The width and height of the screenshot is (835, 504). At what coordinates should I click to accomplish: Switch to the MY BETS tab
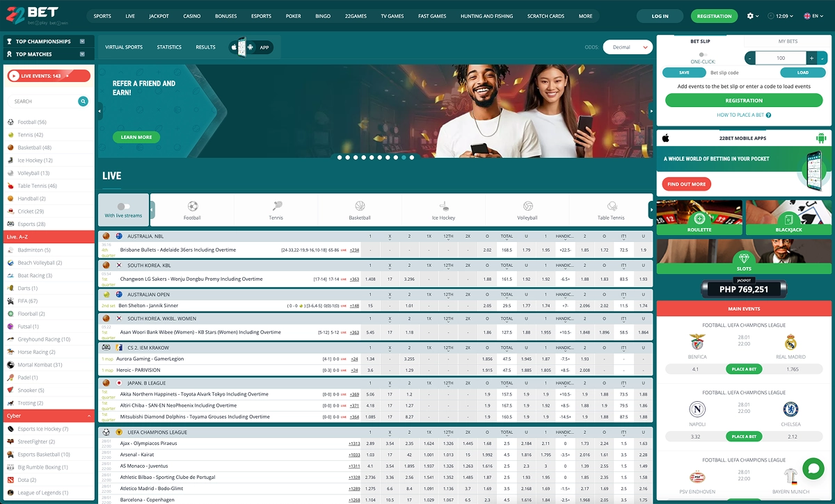click(788, 41)
